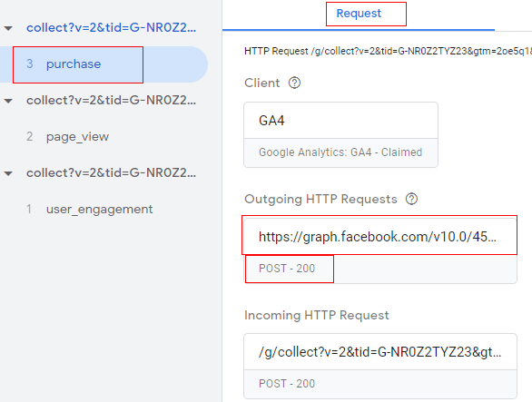Click help icon beside Outgoing HTTP Requests
532x402 pixels.
(x=411, y=199)
